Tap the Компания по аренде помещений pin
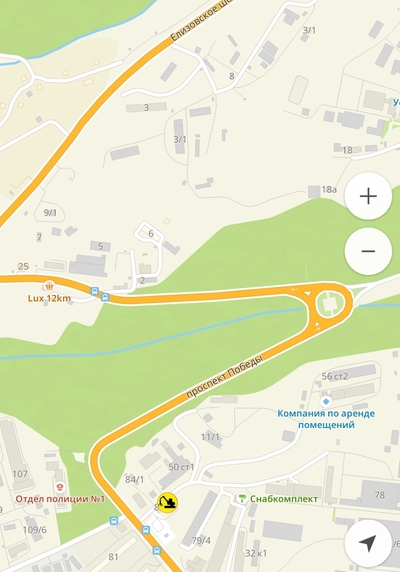 [326, 401]
